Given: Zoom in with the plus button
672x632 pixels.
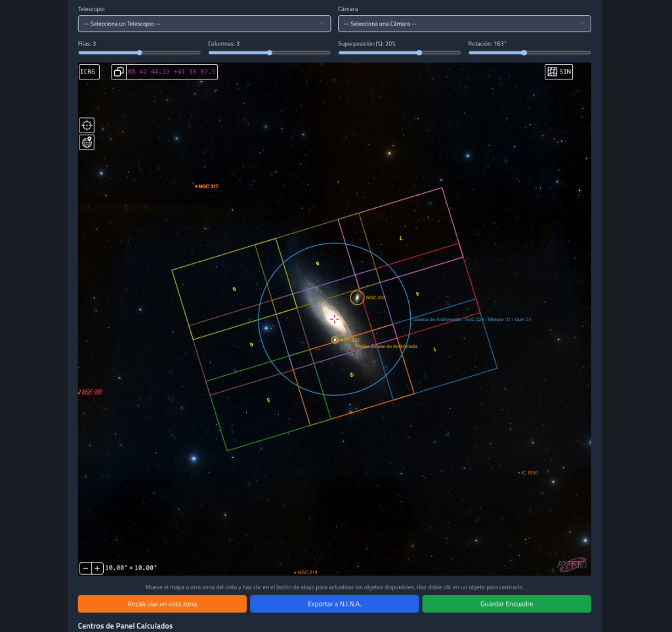Looking at the screenshot, I should point(97,568).
